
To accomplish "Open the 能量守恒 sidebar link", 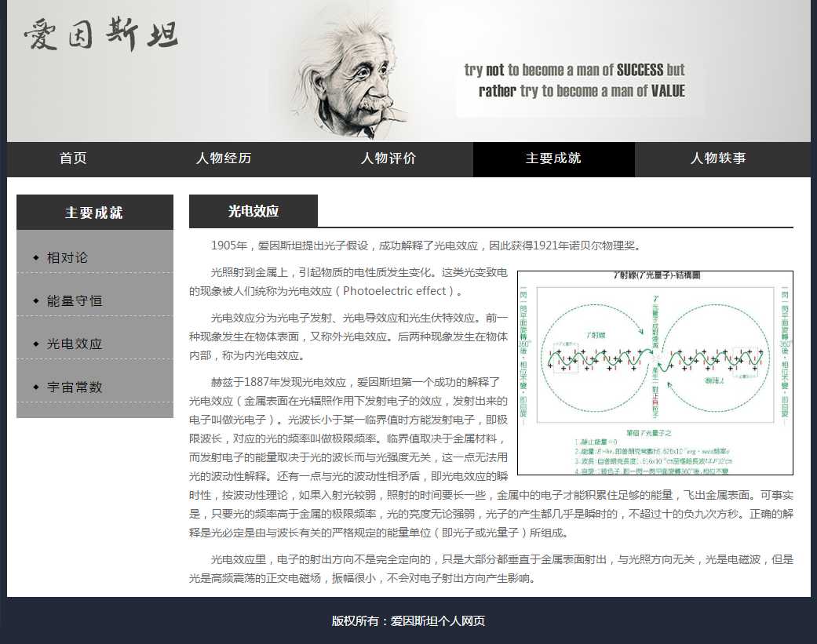I will (75, 301).
